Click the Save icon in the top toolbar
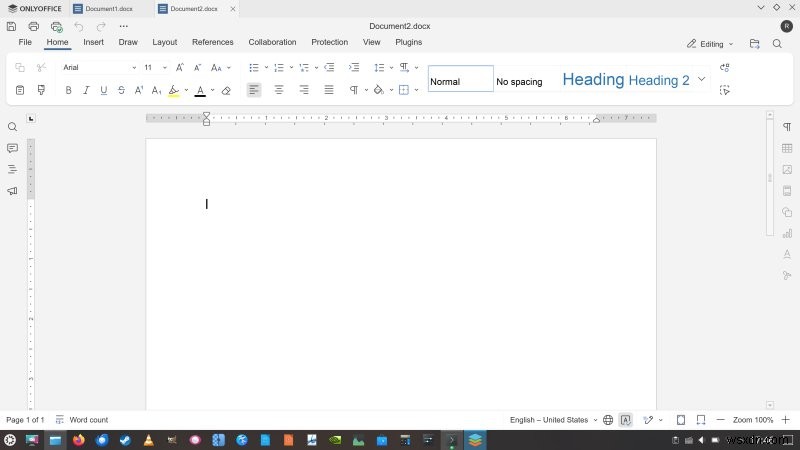 pyautogui.click(x=11, y=27)
